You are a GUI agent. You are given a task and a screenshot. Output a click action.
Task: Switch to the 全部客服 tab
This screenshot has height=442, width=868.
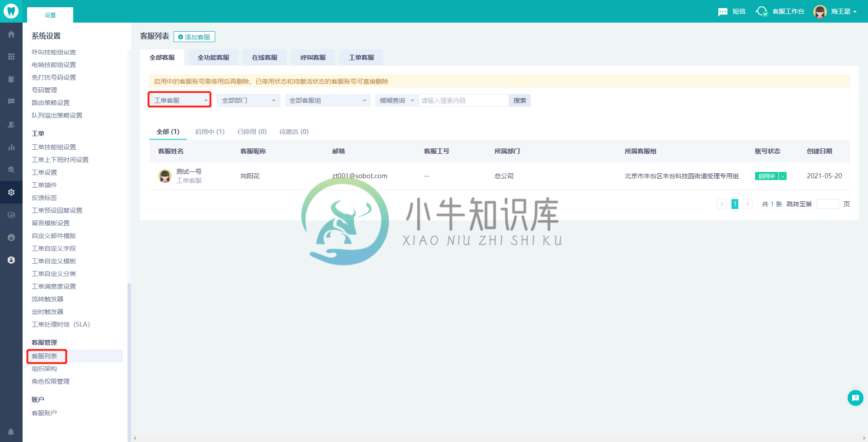pyautogui.click(x=162, y=57)
